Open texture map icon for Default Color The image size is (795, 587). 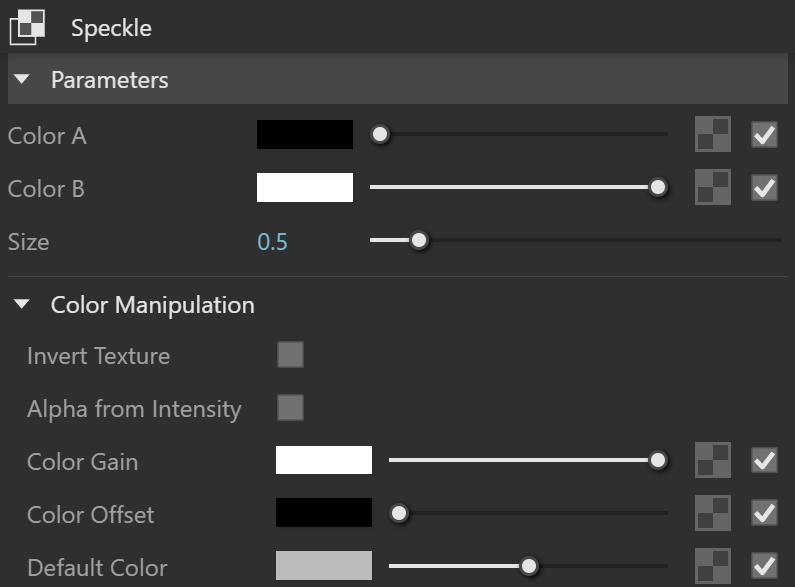tap(712, 566)
